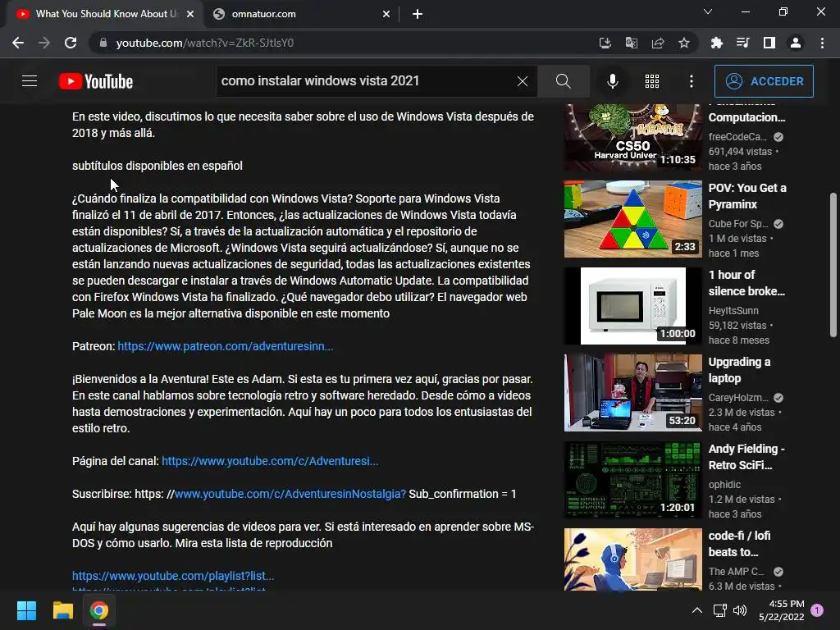Click the Chrome taskbar icon
Image resolution: width=840 pixels, height=630 pixels.
point(99,610)
